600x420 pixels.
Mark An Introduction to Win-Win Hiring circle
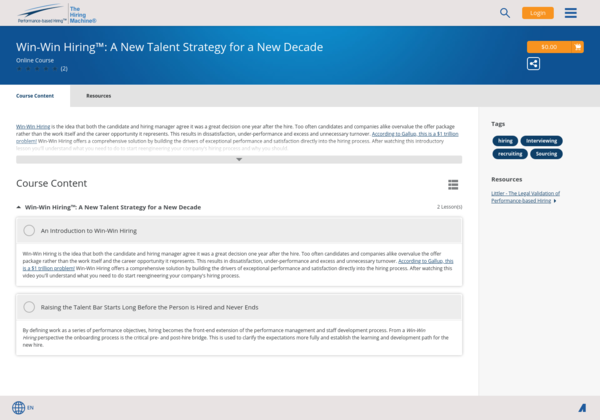click(29, 231)
